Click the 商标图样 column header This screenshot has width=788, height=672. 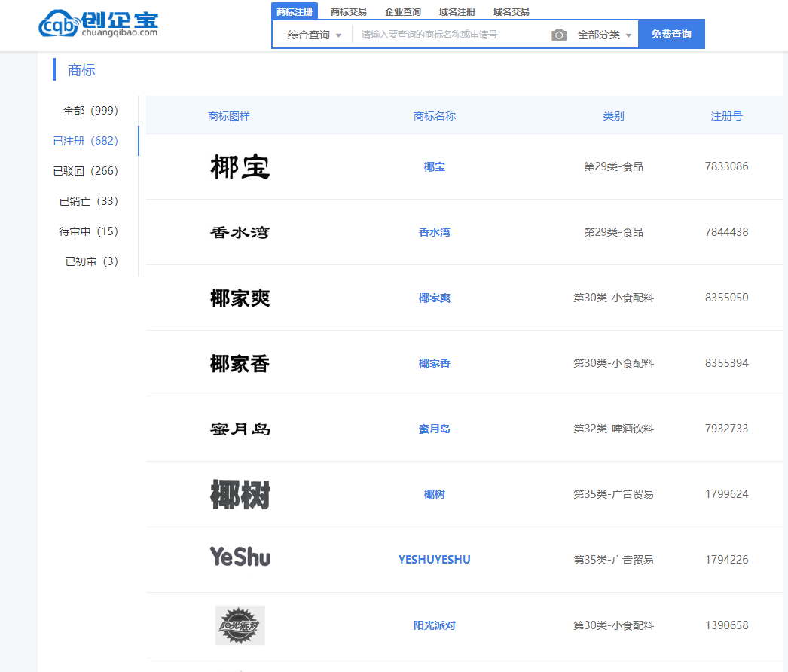(x=229, y=116)
